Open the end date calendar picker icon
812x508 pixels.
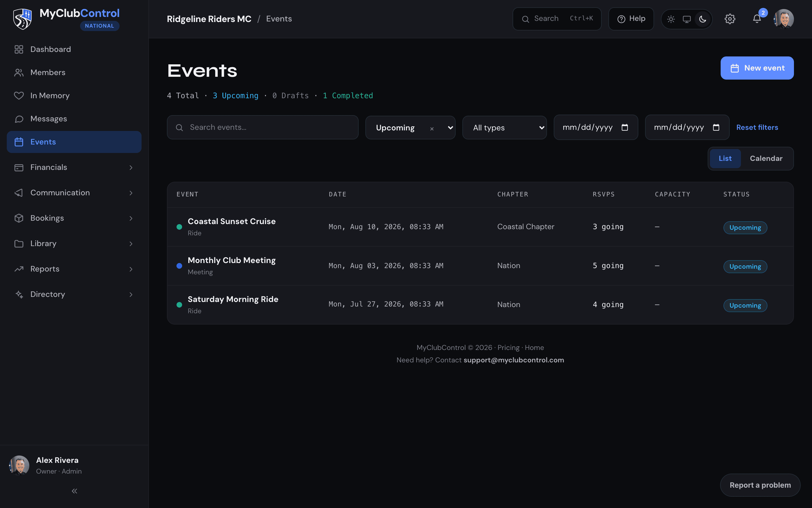tap(716, 127)
